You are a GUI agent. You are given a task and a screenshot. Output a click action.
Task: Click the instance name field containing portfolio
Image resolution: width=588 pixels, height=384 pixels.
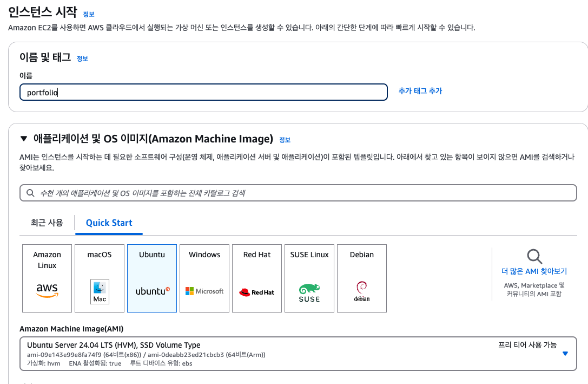point(203,92)
